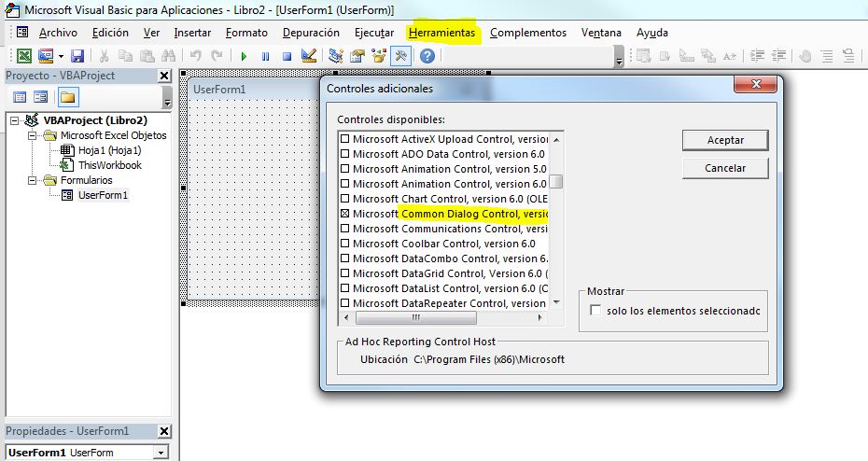
Task: Collapse the Formularios folder node
Action: (x=32, y=180)
